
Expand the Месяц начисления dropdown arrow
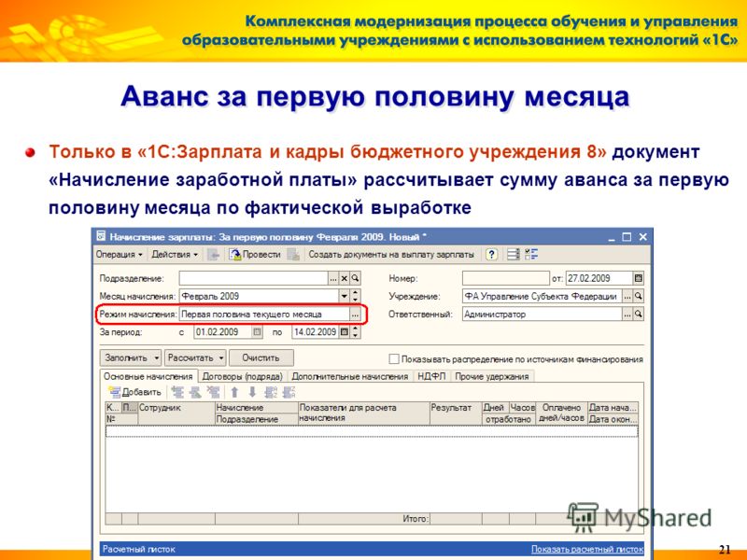(345, 296)
